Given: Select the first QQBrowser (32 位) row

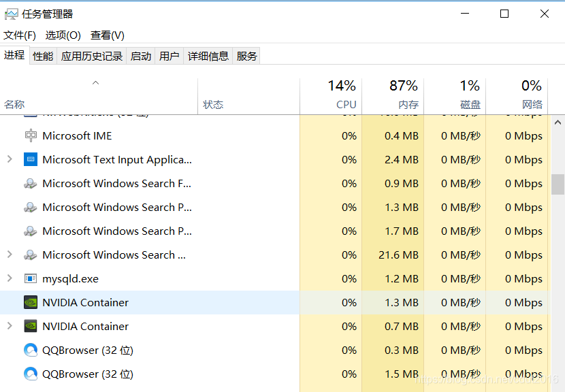Looking at the screenshot, I should 275,350.
